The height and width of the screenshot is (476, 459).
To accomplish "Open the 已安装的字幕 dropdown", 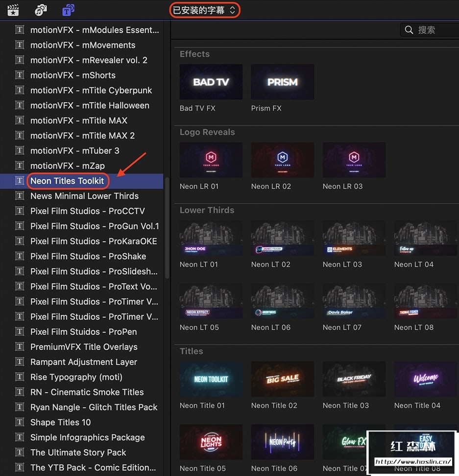I will pyautogui.click(x=204, y=10).
